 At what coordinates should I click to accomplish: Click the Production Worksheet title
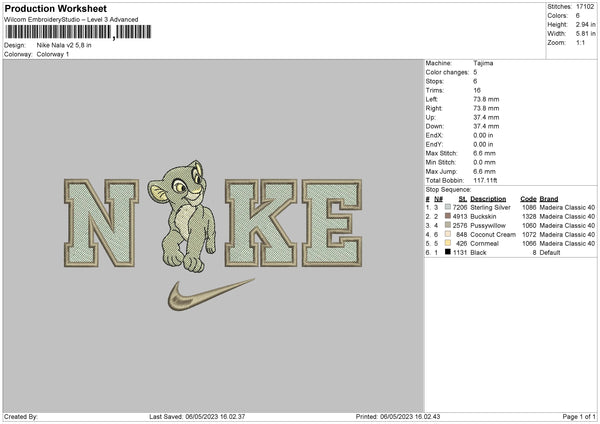tap(55, 8)
